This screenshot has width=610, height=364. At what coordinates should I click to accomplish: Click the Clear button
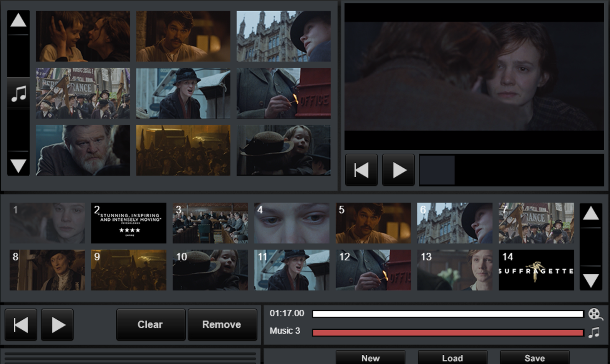151,325
